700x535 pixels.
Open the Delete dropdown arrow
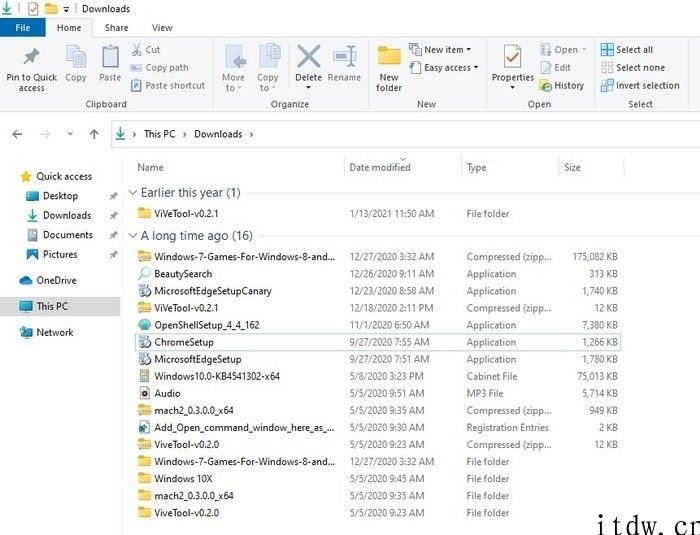308,88
